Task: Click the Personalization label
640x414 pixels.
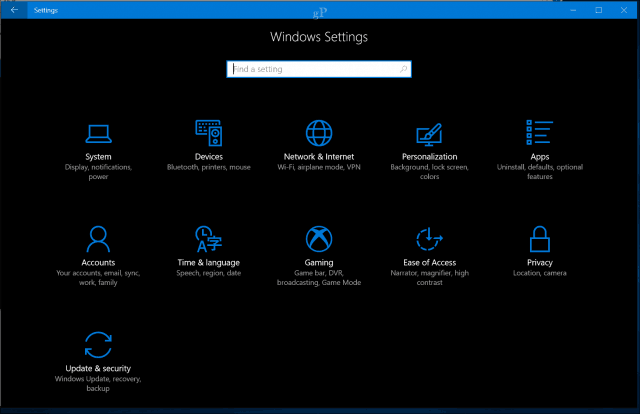Action: pyautogui.click(x=429, y=157)
